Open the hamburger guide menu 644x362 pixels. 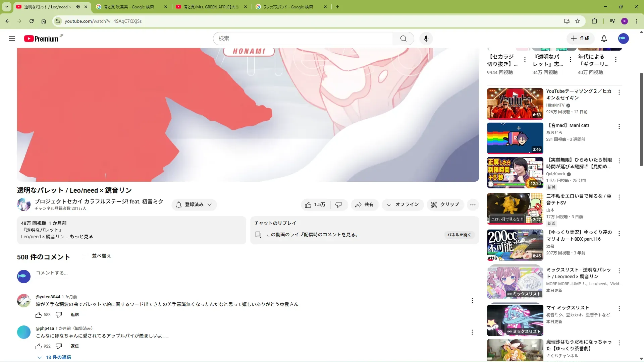point(12,39)
